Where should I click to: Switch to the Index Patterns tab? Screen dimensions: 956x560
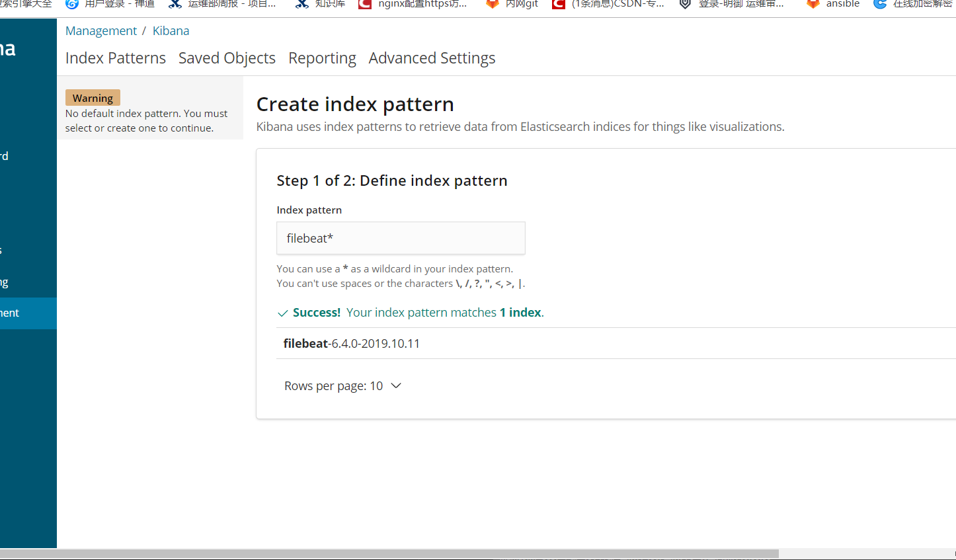[116, 58]
